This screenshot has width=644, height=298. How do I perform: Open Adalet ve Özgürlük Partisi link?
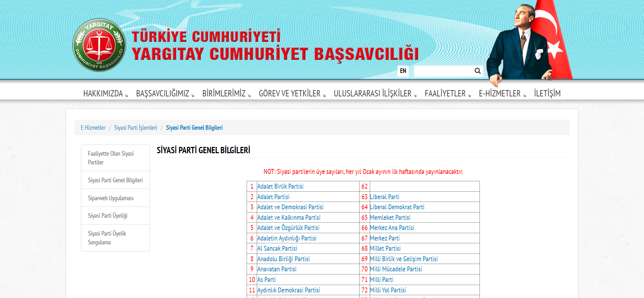pyautogui.click(x=288, y=228)
